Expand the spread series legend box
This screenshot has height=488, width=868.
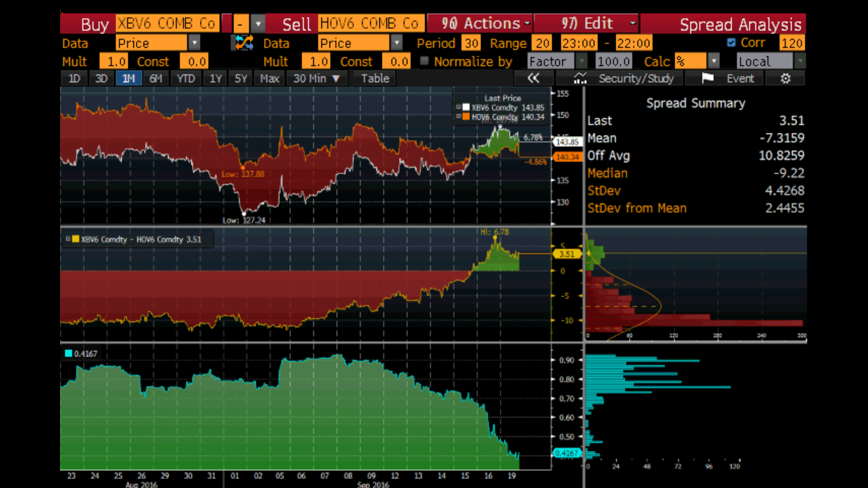(x=68, y=239)
